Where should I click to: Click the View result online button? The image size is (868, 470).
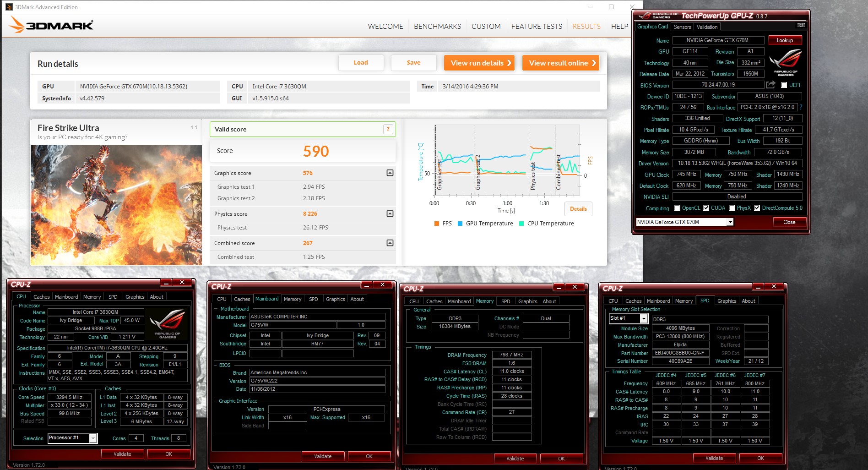click(x=561, y=63)
